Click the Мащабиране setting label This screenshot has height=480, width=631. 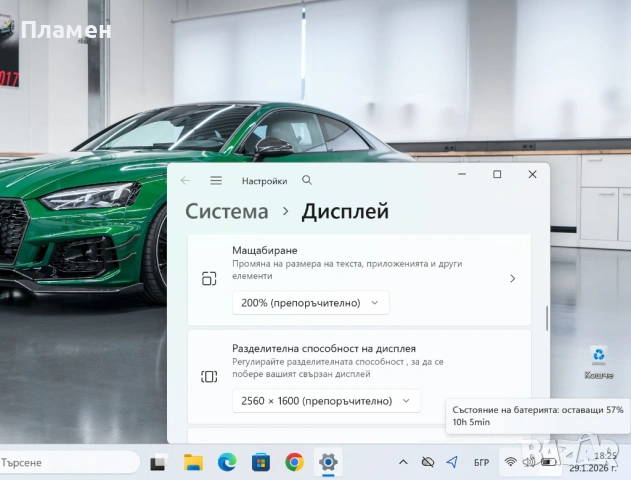pyautogui.click(x=265, y=250)
